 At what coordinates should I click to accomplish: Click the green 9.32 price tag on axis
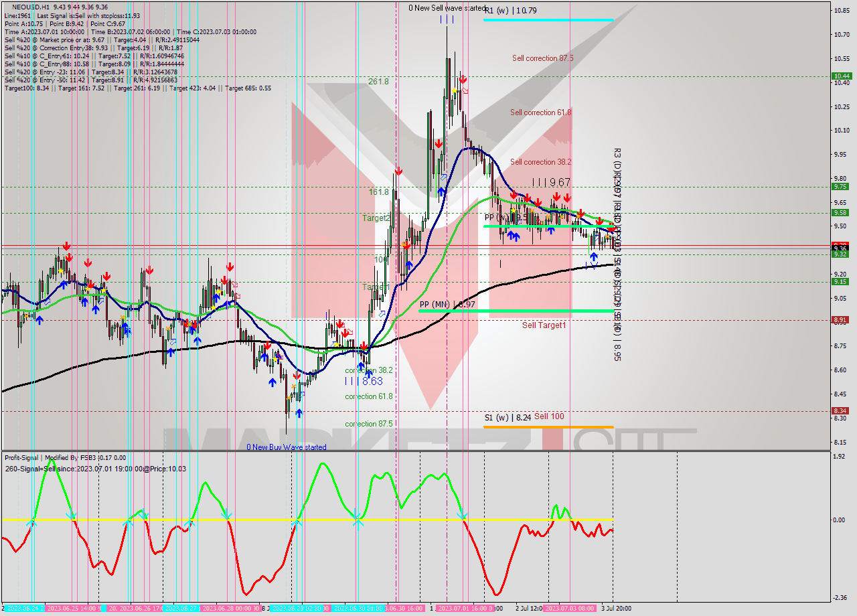pyautogui.click(x=840, y=254)
